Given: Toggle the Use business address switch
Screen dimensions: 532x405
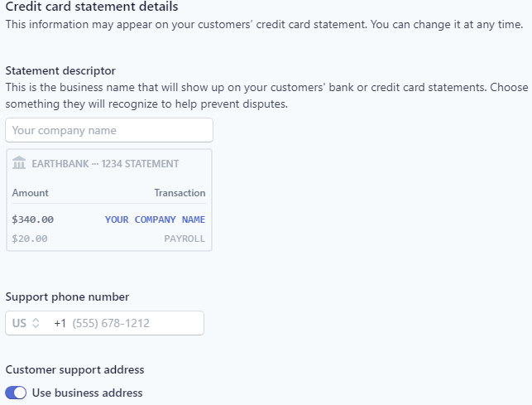Looking at the screenshot, I should (16, 393).
